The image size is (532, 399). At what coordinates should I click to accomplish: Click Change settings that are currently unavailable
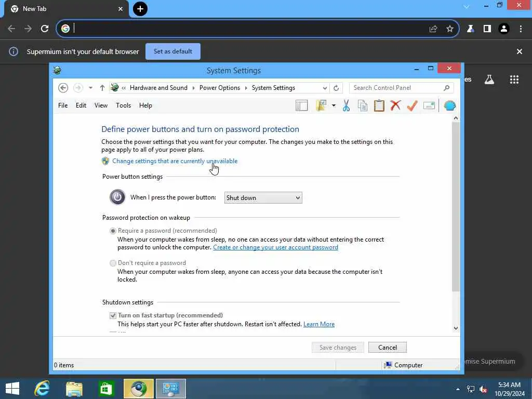tap(175, 161)
